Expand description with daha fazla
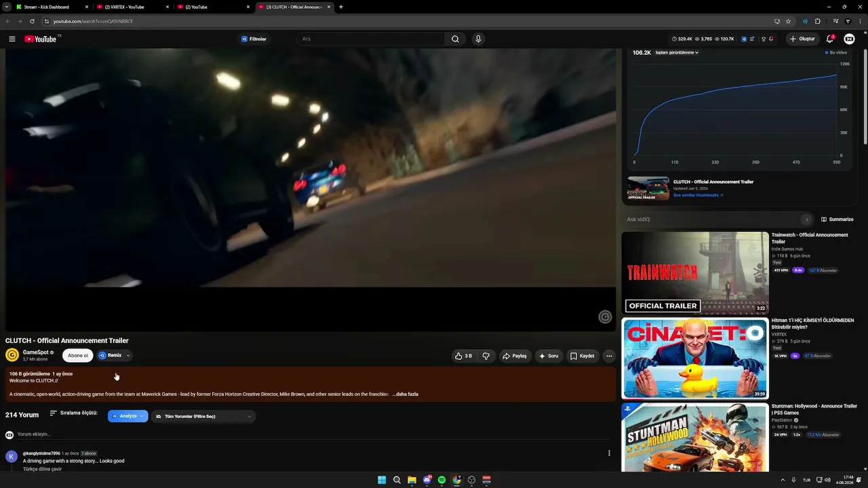 tap(405, 394)
